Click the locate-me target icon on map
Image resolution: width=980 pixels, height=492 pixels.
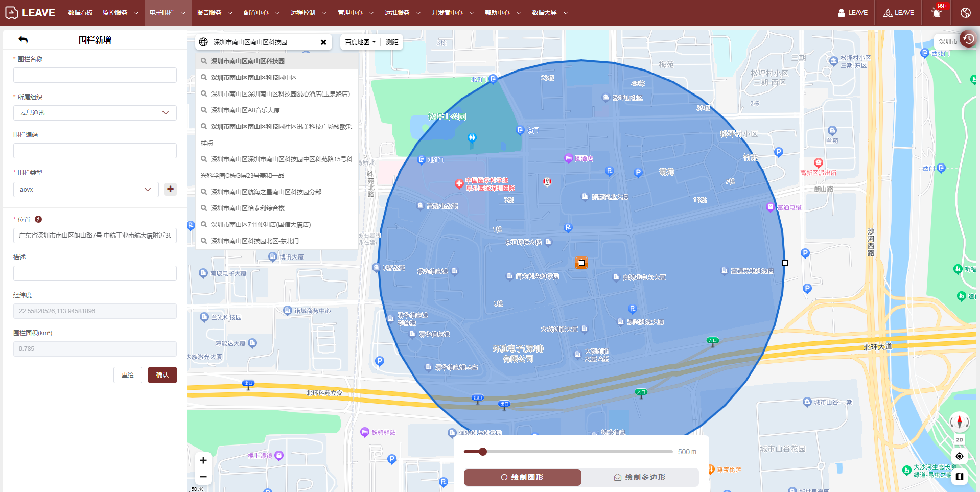tap(960, 456)
